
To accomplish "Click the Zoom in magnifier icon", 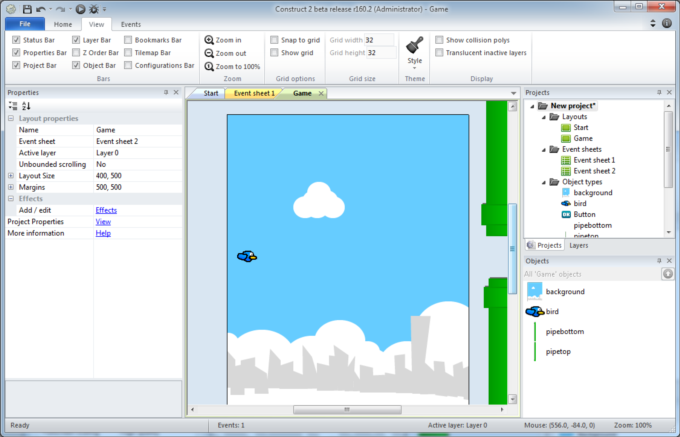I will (209, 40).
